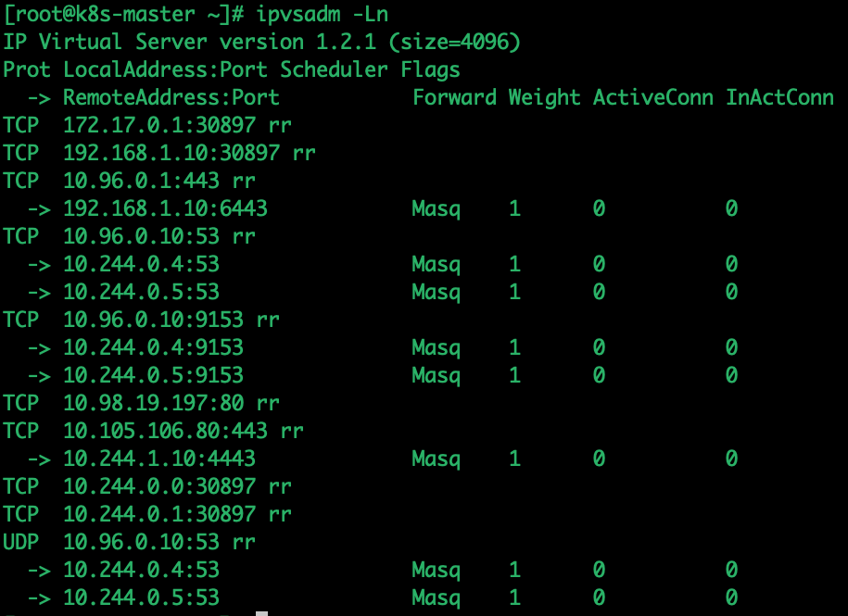Click the 10.105.106.80:443 service entry
This screenshot has height=616, width=848.
pos(166,431)
